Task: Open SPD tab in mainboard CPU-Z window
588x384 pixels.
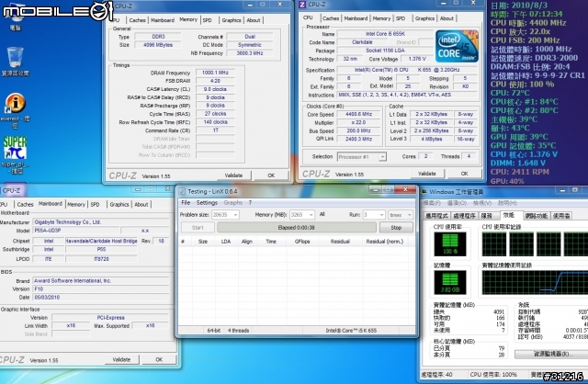Action: (x=96, y=204)
